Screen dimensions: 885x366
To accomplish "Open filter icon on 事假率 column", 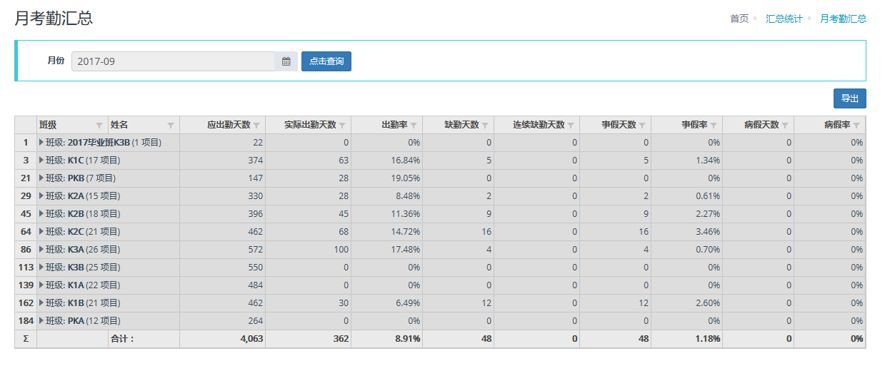I will pyautogui.click(x=714, y=125).
